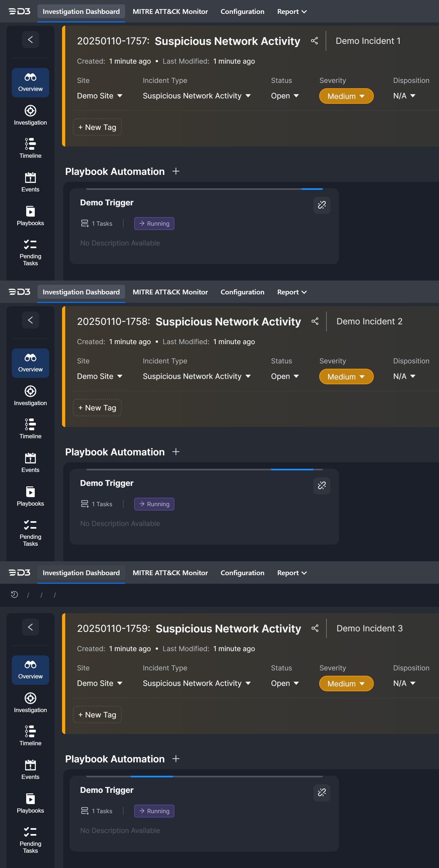
Task: Click + New Tag under incident 20250110-1758
Action: (97, 408)
